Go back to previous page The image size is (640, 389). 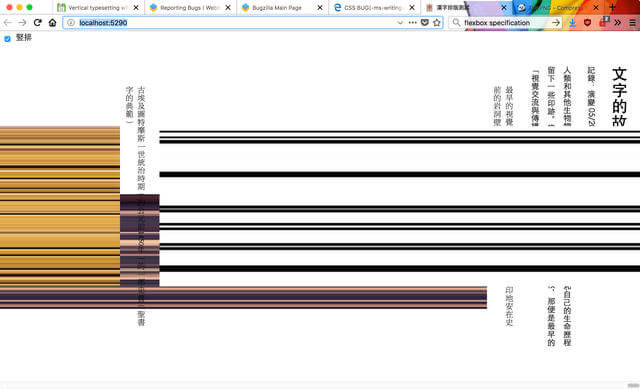pos(7,22)
